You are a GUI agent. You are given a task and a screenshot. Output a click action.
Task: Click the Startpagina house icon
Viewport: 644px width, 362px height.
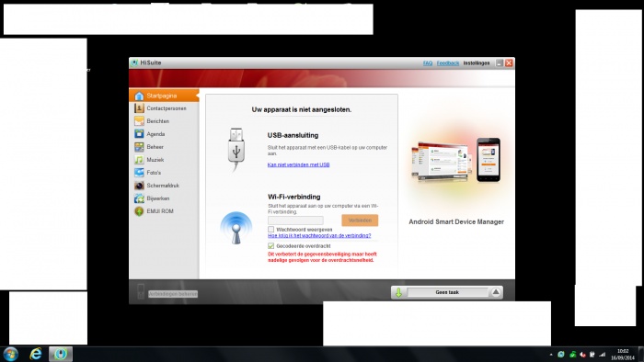(139, 96)
